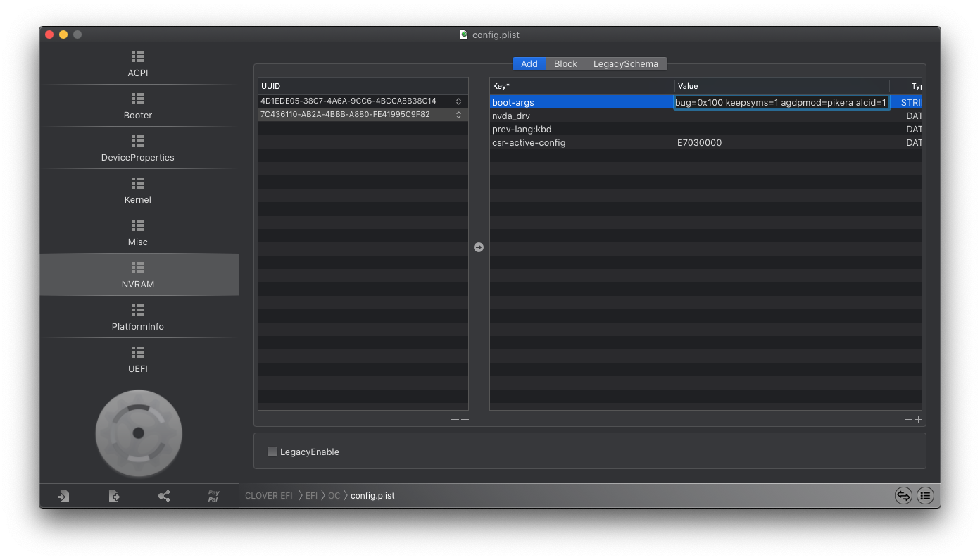Open the DeviceProperties section
This screenshot has height=560, width=980.
click(x=138, y=148)
